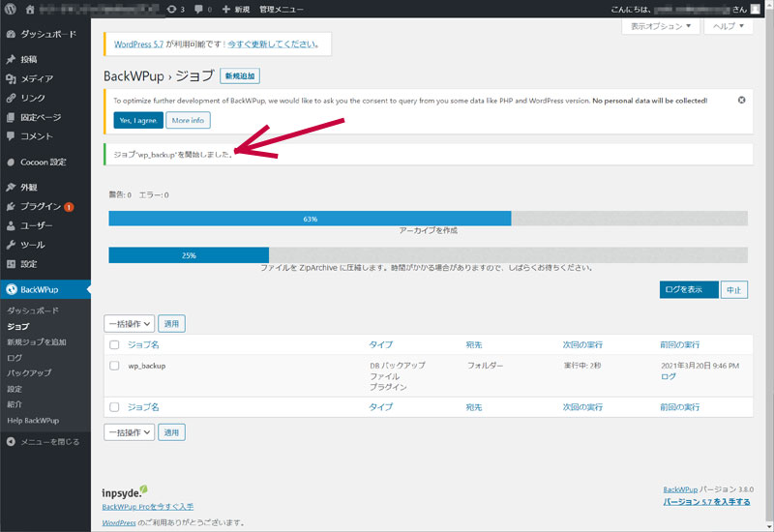Open the 外観 brush icon menu

(11, 187)
